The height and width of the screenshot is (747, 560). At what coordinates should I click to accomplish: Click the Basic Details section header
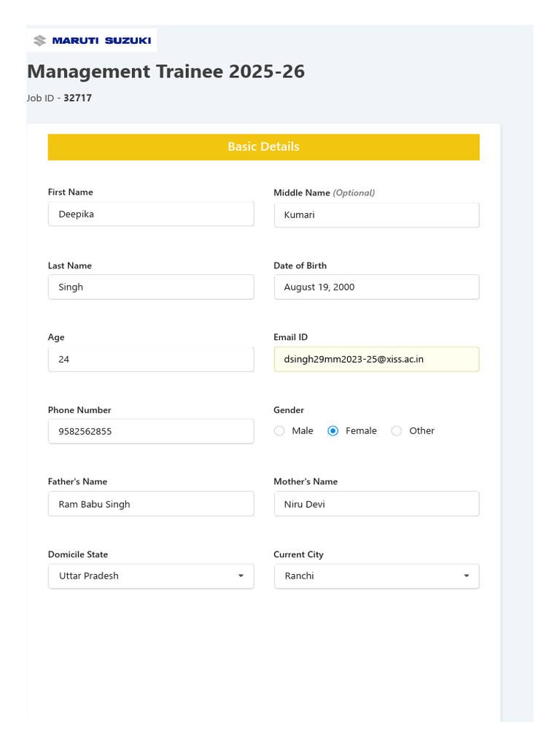coord(263,147)
